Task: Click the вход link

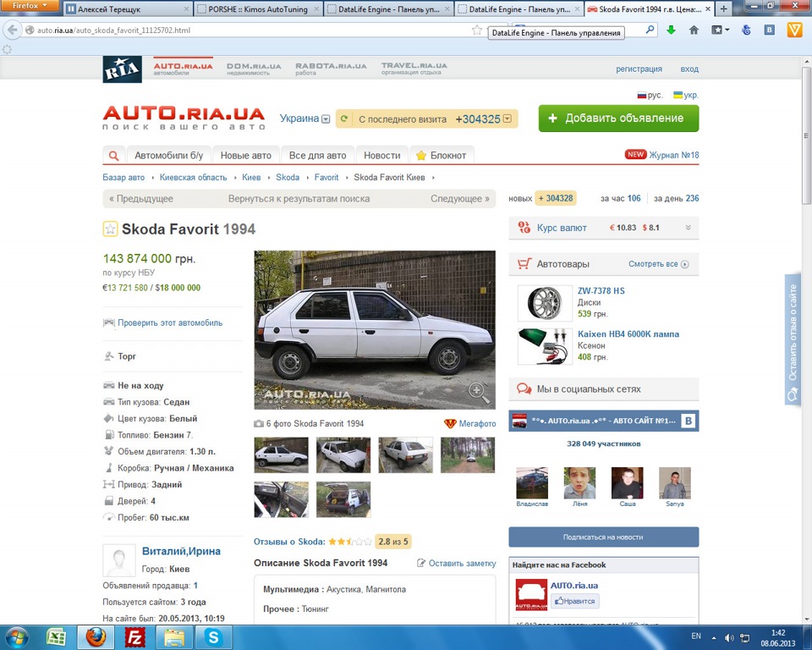Action: click(689, 69)
